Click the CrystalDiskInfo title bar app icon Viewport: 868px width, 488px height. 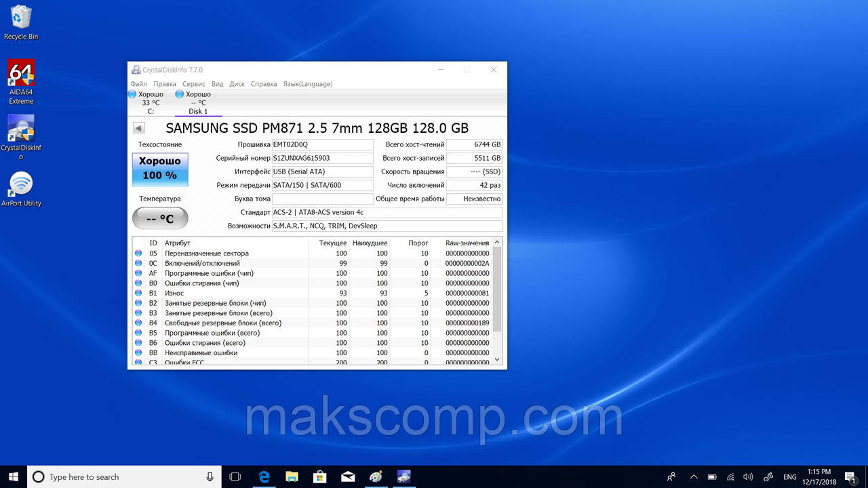coord(136,70)
